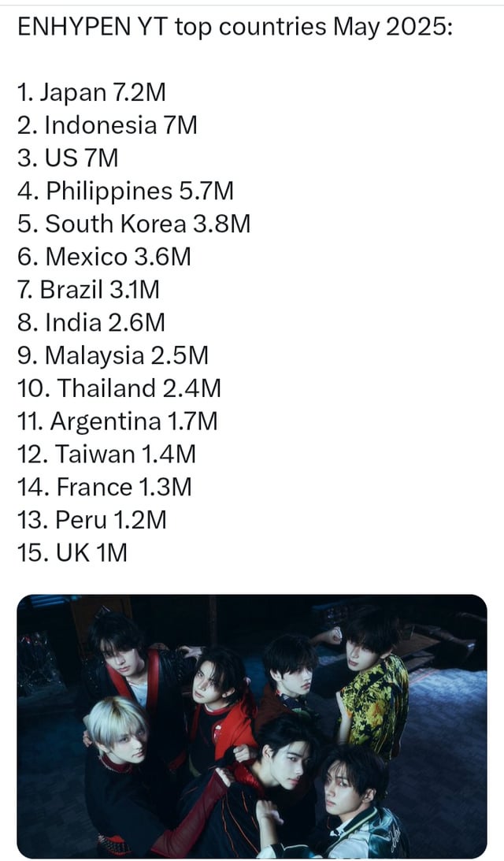Select the Malaysia 2.5M entry
The image size is (504, 861).
click(x=113, y=355)
